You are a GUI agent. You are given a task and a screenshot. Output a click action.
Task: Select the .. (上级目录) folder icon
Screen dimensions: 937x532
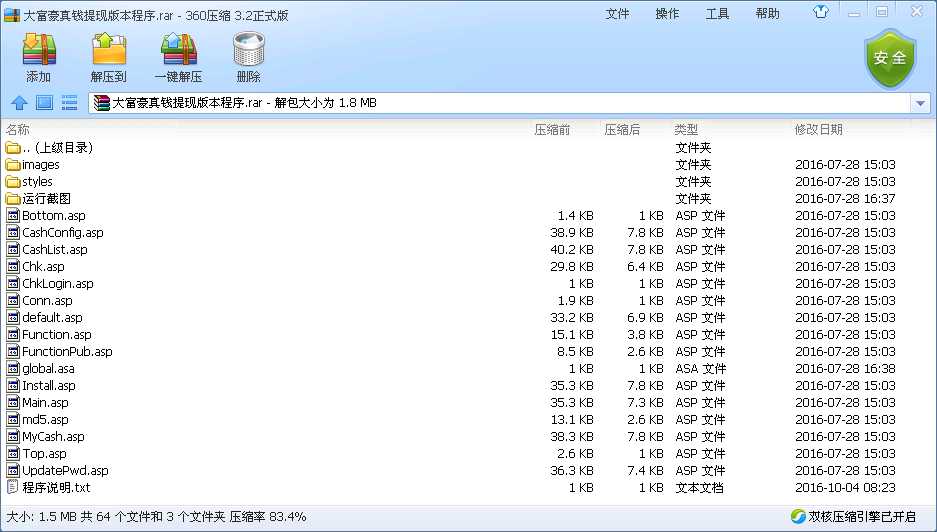pos(13,148)
